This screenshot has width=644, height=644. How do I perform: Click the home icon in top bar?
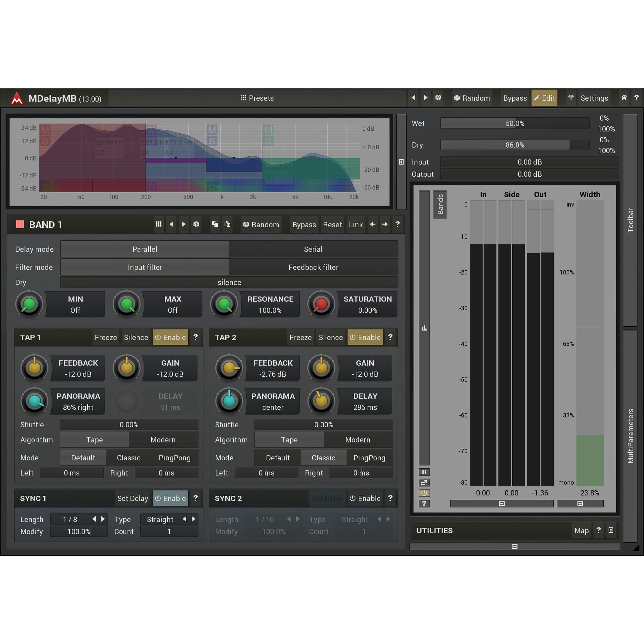[x=624, y=98]
